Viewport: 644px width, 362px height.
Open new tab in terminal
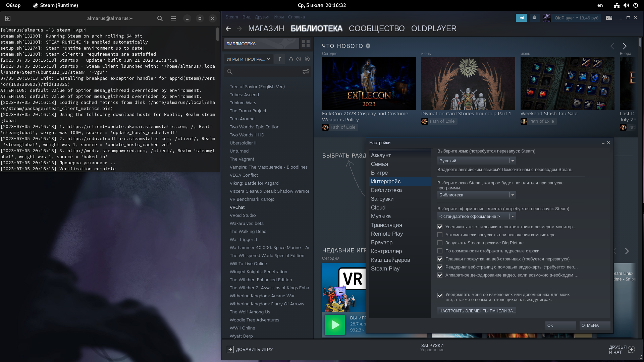tap(8, 18)
